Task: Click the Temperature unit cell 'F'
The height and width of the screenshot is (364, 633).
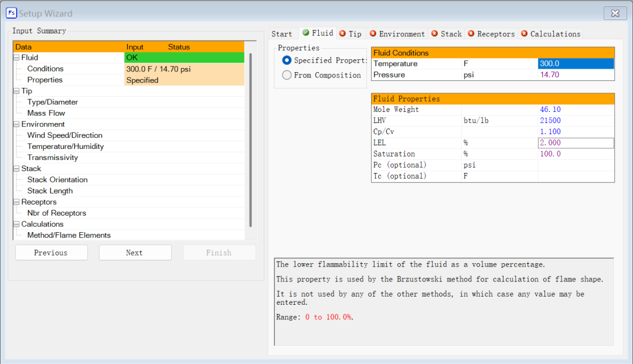Action: [499, 64]
